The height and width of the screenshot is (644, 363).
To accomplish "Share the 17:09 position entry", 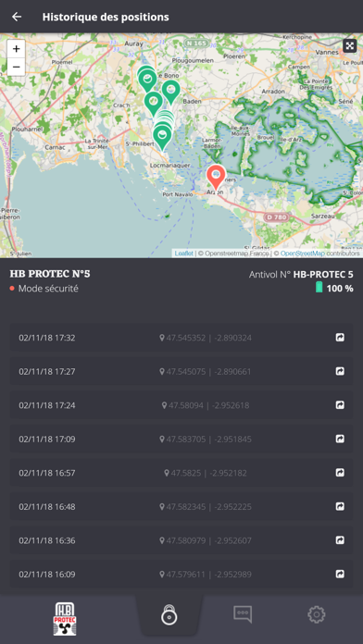I will point(340,439).
